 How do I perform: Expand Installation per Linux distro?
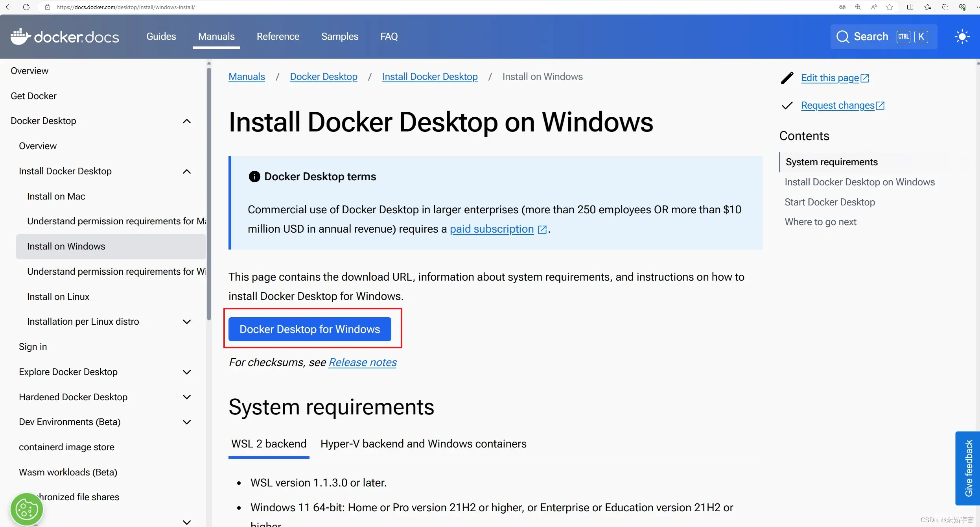[187, 322]
